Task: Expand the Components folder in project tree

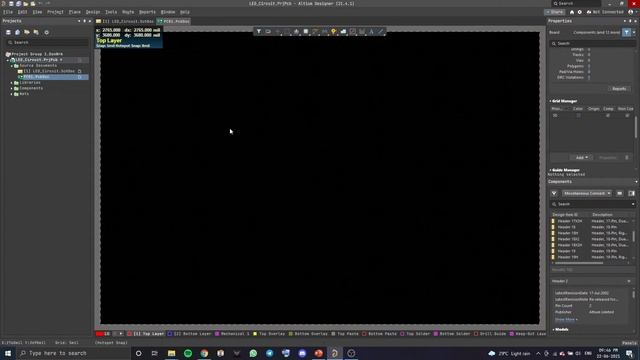Action: tap(12, 89)
